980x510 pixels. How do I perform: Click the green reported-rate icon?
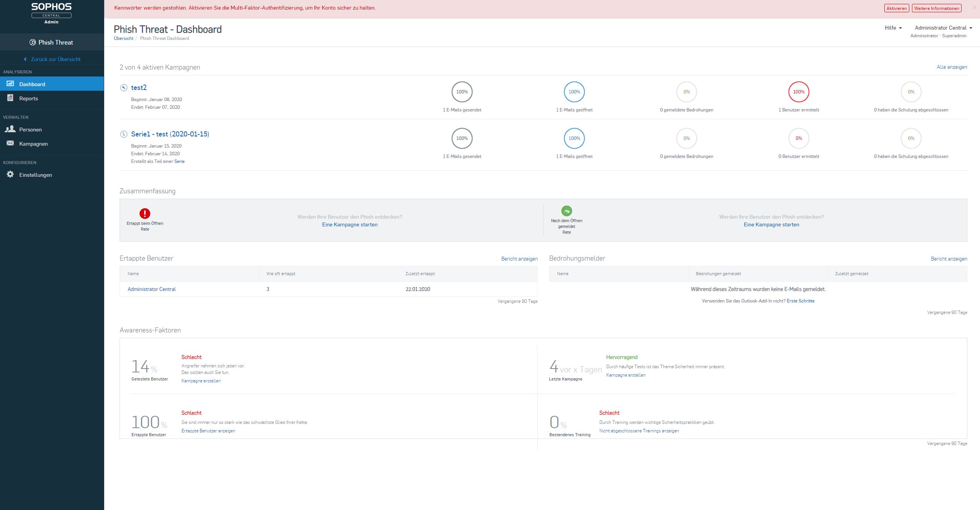(566, 211)
